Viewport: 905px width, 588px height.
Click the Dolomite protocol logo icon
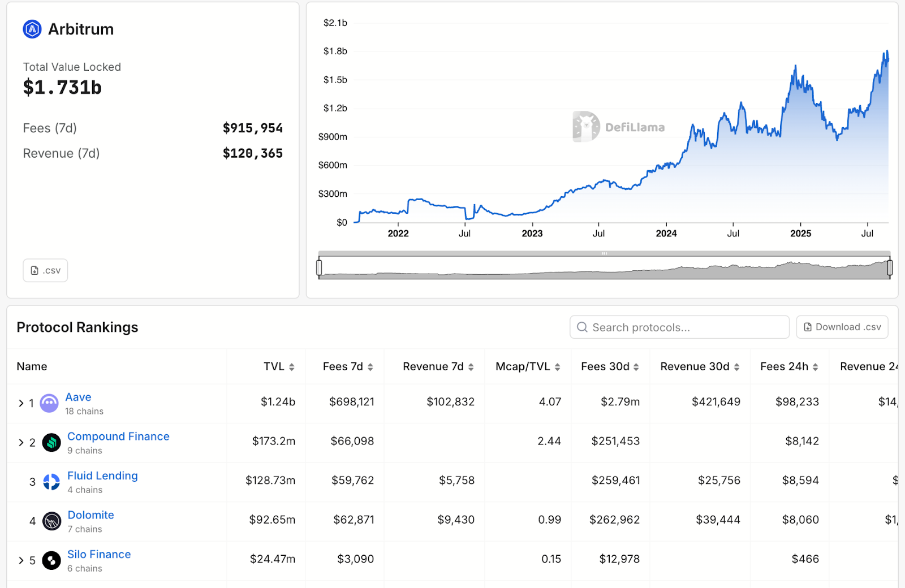pos(51,521)
